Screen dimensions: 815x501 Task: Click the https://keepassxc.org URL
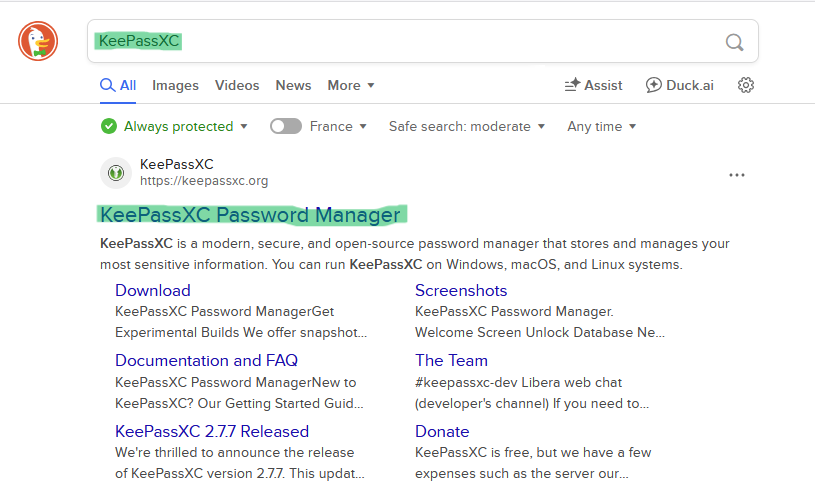[x=204, y=181]
